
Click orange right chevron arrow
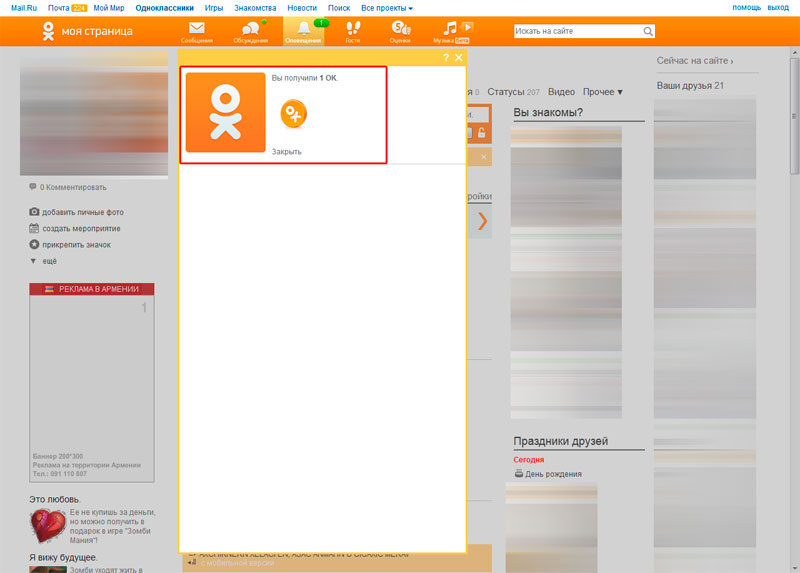pos(482,221)
